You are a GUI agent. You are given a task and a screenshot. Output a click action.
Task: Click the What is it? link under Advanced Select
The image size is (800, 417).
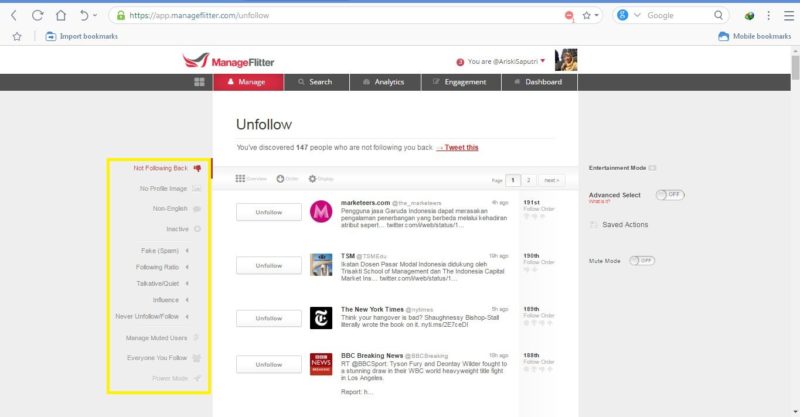599,202
